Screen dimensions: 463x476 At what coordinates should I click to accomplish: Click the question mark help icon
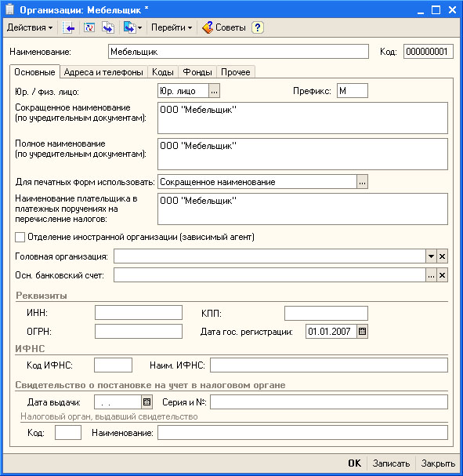[x=258, y=27]
